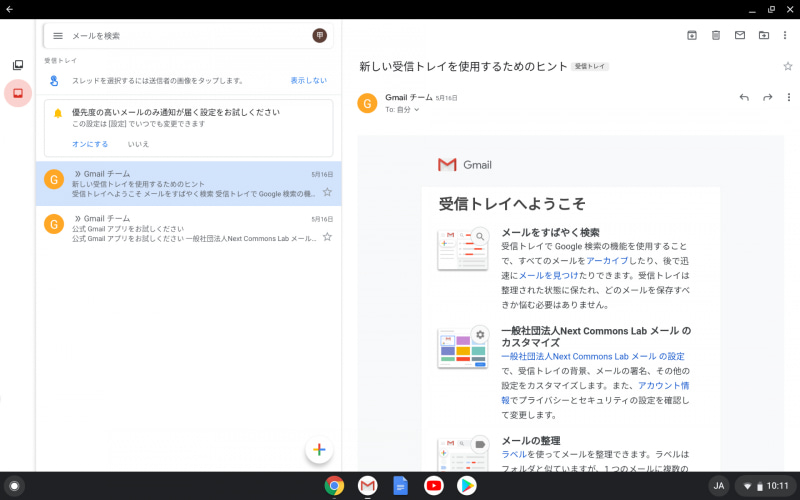Star the 公式 Gmail アプリ email in list
The width and height of the screenshot is (800, 500).
pos(328,237)
